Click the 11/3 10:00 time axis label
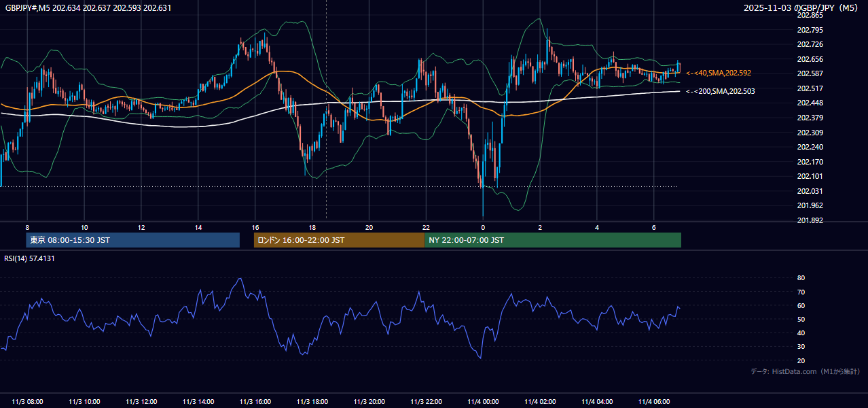Image resolution: width=868 pixels, height=408 pixels. [x=84, y=401]
